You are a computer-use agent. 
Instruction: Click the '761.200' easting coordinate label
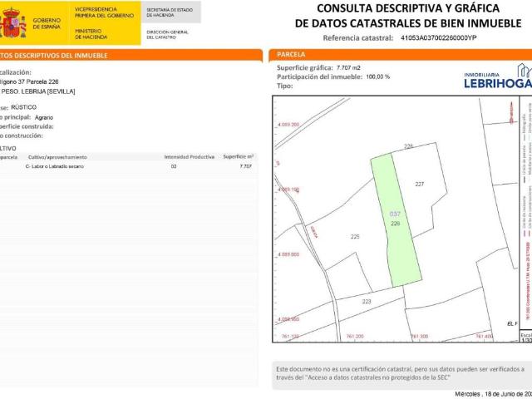pyautogui.click(x=355, y=337)
